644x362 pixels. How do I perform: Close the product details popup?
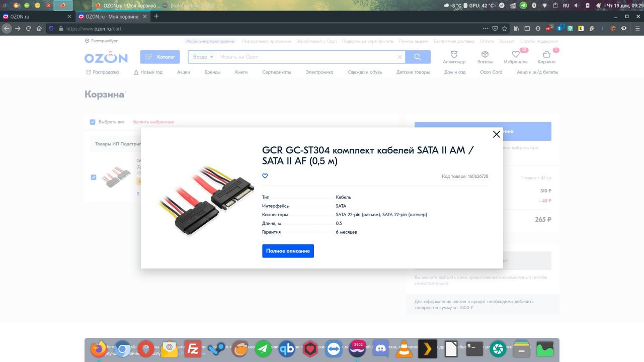tap(497, 134)
